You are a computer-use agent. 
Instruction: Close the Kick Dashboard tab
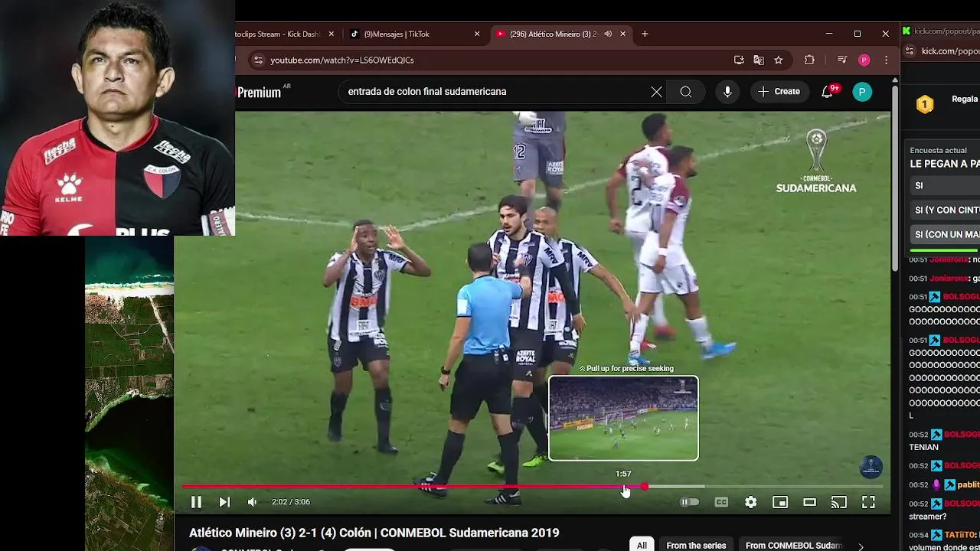point(332,34)
